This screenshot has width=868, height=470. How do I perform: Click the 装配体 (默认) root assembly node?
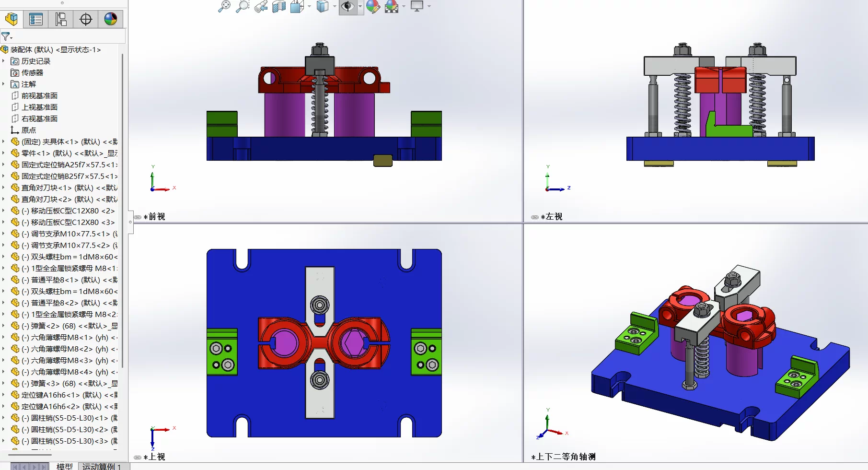tap(51, 49)
